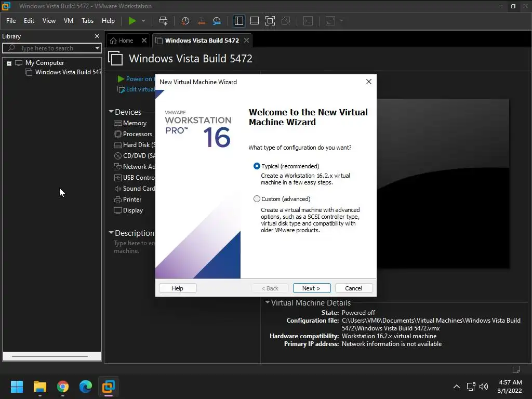Viewport: 532px width, 399px height.
Task: Click VMware Workstation taskbar icon
Action: tap(109, 387)
